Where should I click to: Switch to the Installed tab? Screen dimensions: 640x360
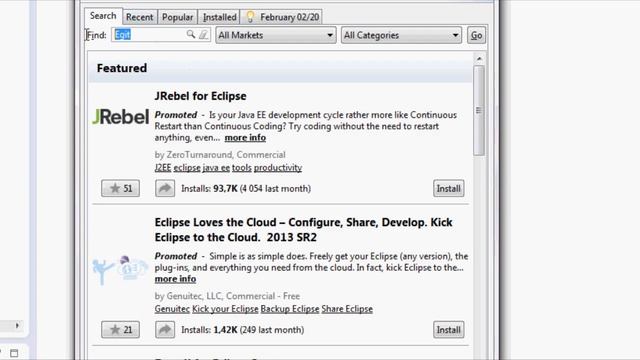coord(220,17)
